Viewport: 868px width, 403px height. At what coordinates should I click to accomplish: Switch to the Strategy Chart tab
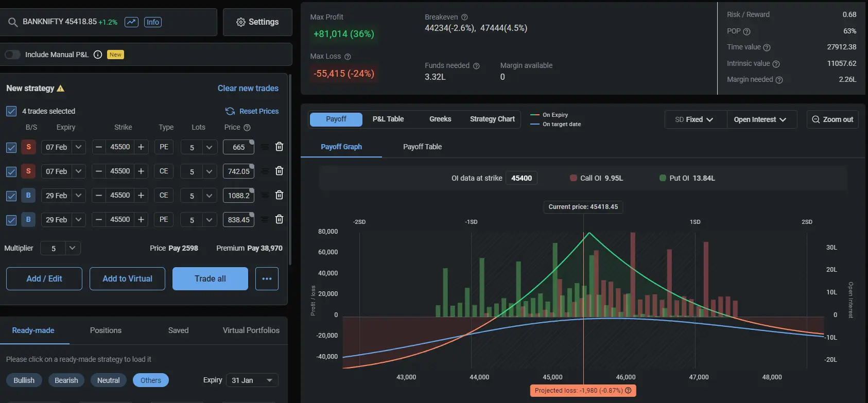[492, 119]
